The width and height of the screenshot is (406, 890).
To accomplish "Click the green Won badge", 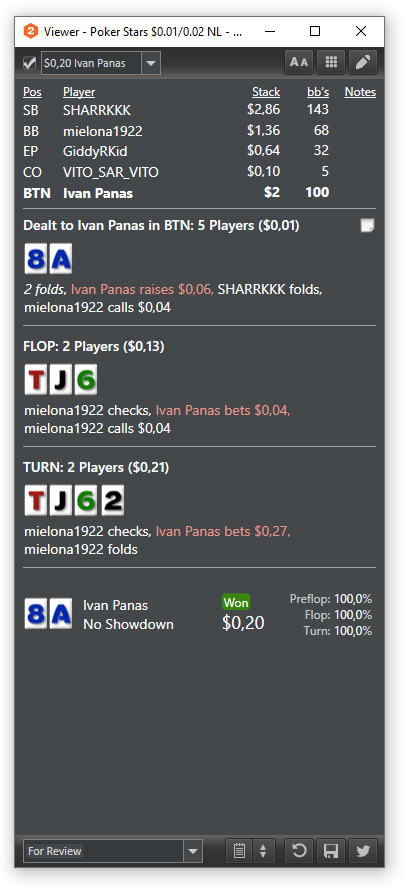I will (x=236, y=602).
